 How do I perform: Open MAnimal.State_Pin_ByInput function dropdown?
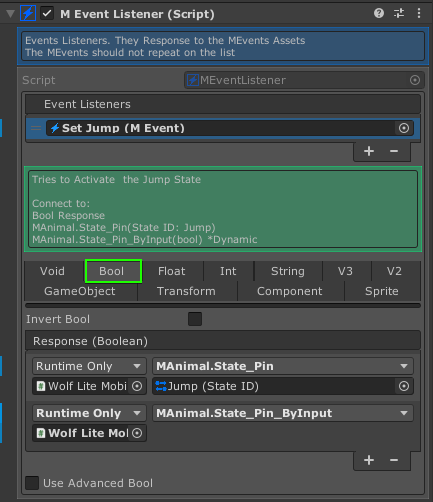click(283, 413)
